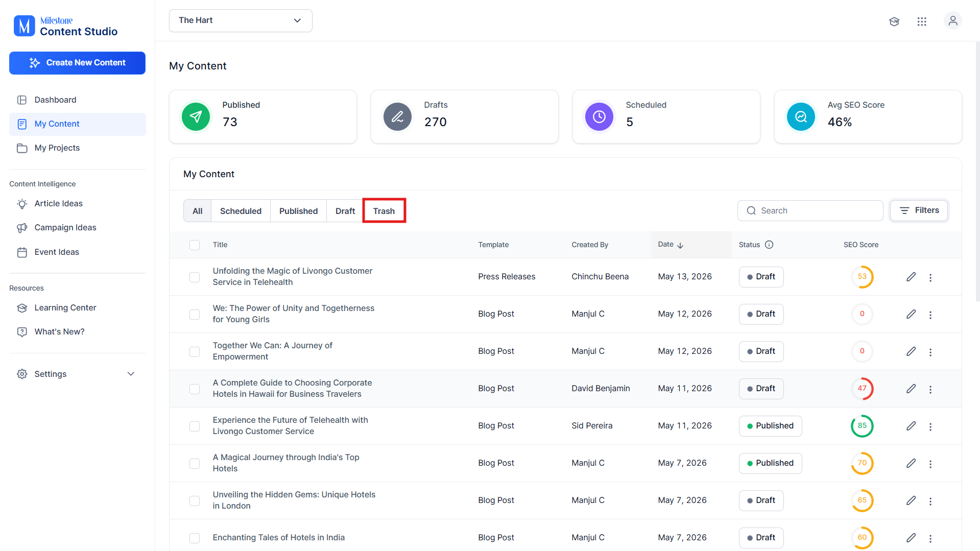Check Unveiling the Hidden Gems row
Viewport: 980px width, 551px height.
pyautogui.click(x=195, y=501)
